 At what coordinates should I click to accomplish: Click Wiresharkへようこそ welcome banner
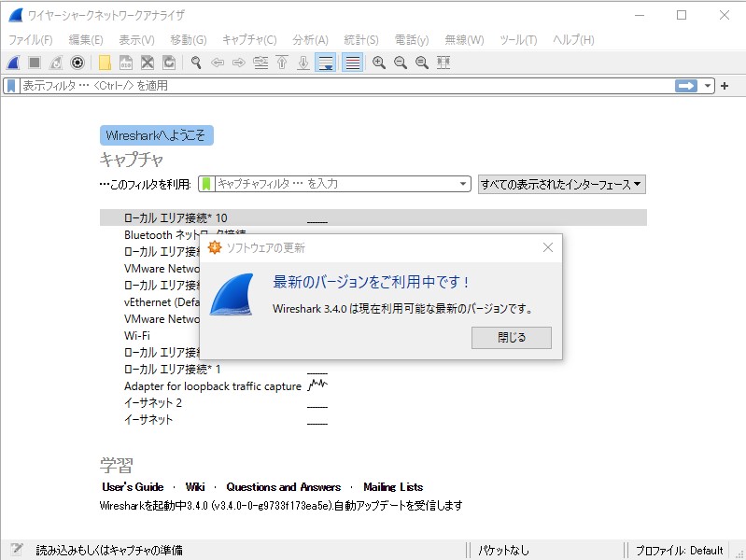coord(157,135)
